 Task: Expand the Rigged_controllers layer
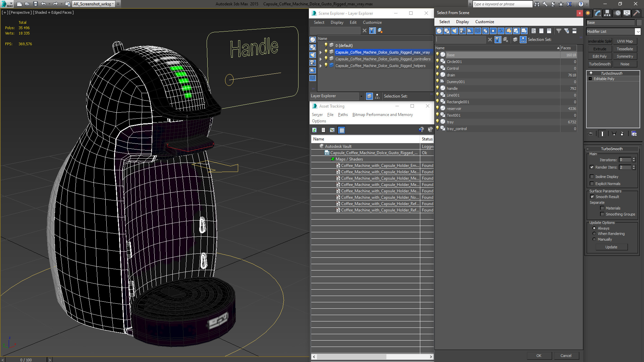click(x=320, y=59)
